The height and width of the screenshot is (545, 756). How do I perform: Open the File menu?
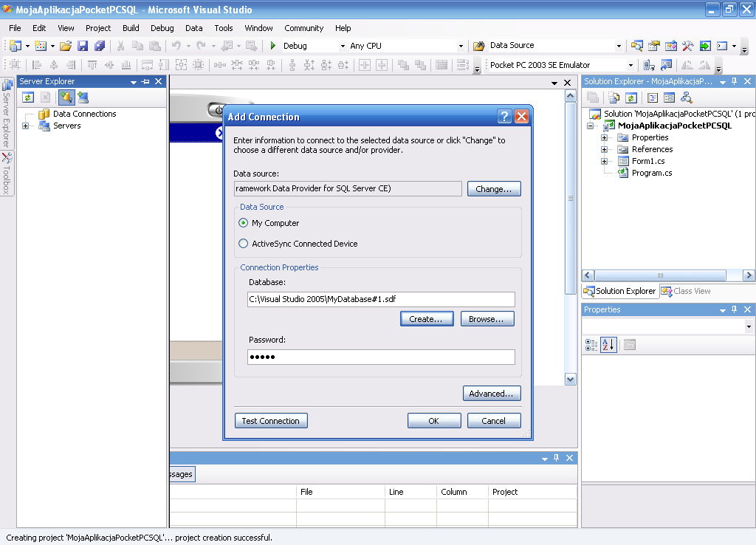[15, 28]
